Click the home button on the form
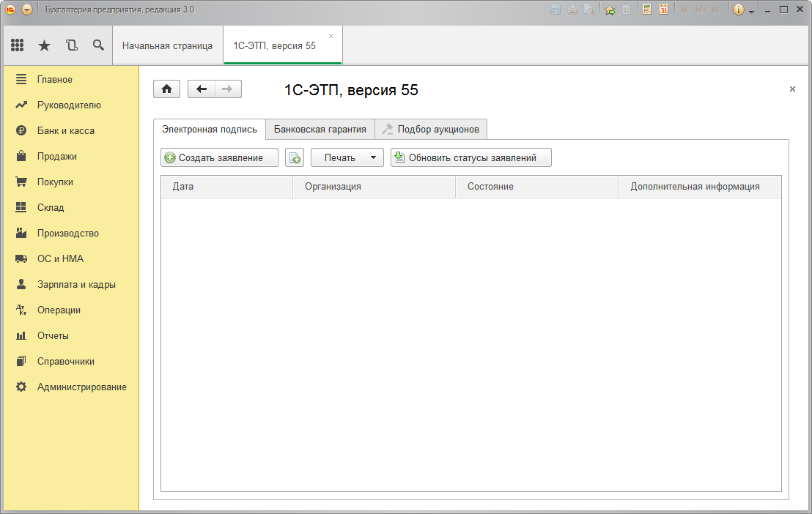The width and height of the screenshot is (812, 514). coord(166,89)
